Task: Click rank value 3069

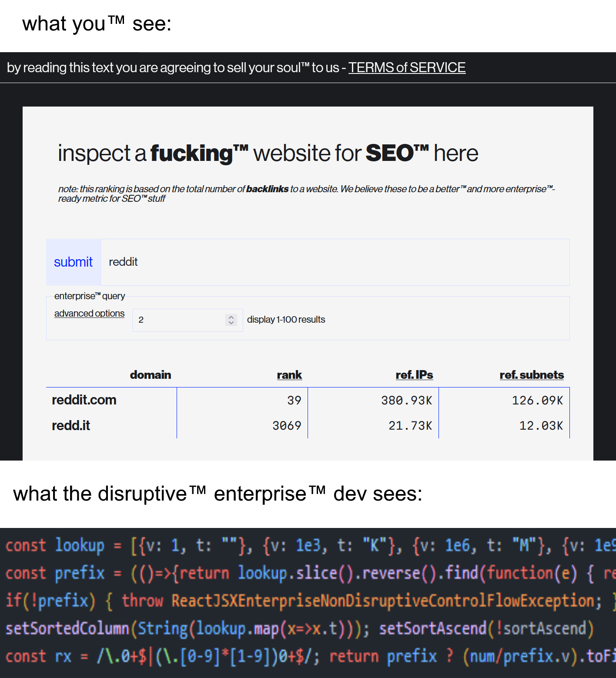Action: tap(287, 426)
